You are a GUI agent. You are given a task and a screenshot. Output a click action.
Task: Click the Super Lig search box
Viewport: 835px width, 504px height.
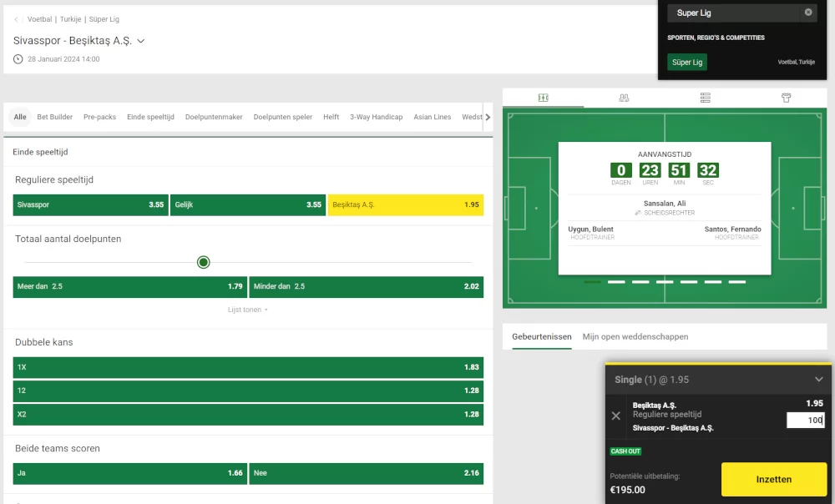coord(735,13)
